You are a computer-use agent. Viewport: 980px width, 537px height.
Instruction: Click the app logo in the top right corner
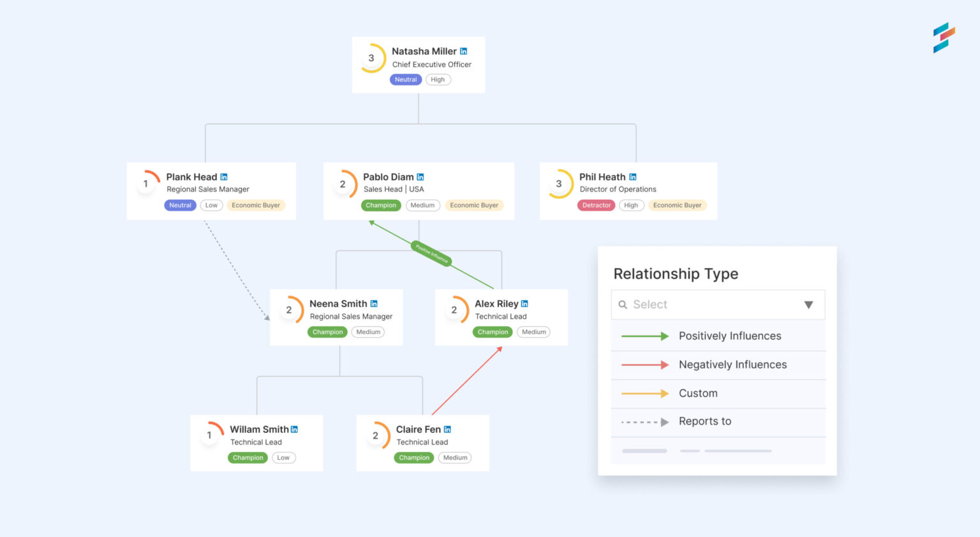944,37
